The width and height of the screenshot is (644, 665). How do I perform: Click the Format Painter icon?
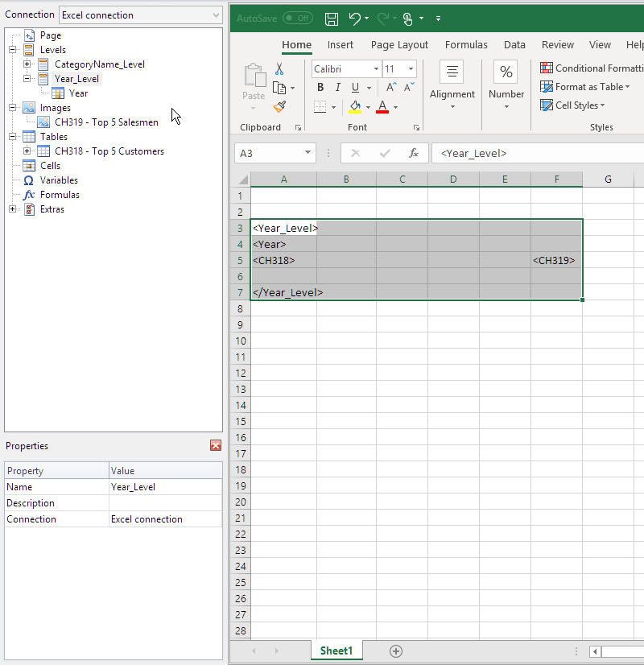point(279,105)
